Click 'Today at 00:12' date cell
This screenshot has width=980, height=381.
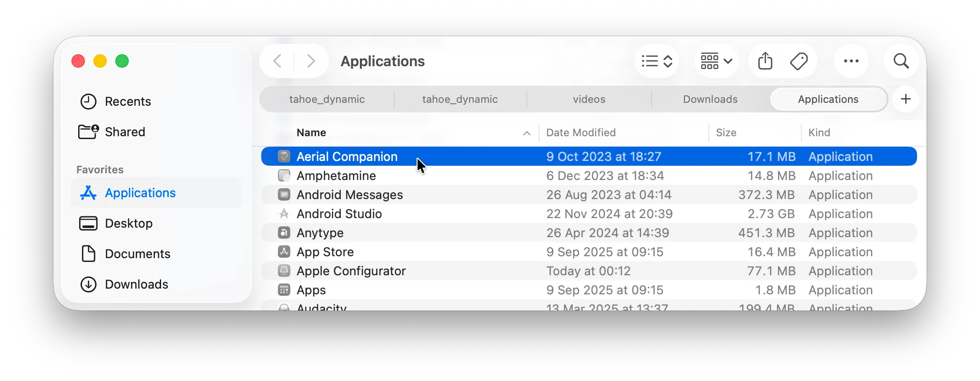click(589, 271)
